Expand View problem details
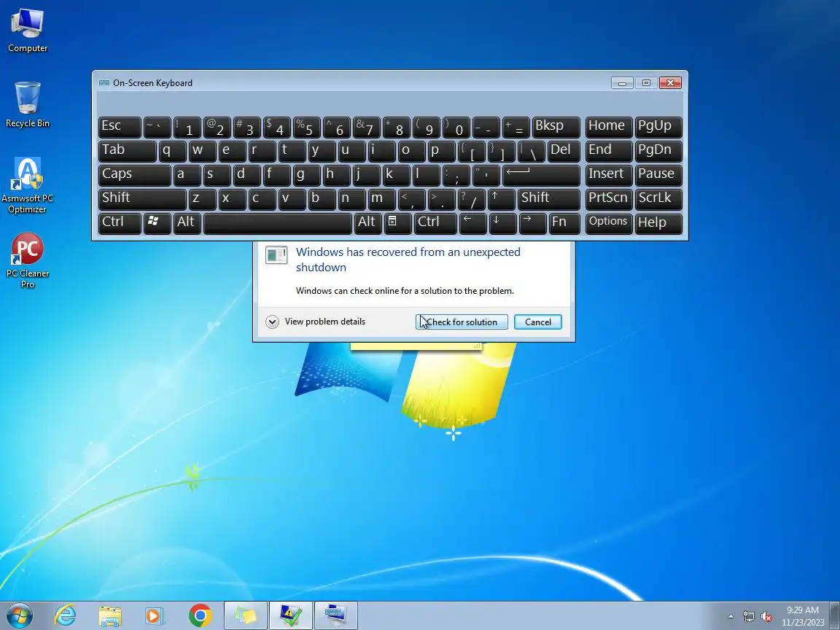Image resolution: width=840 pixels, height=630 pixels. 316,322
